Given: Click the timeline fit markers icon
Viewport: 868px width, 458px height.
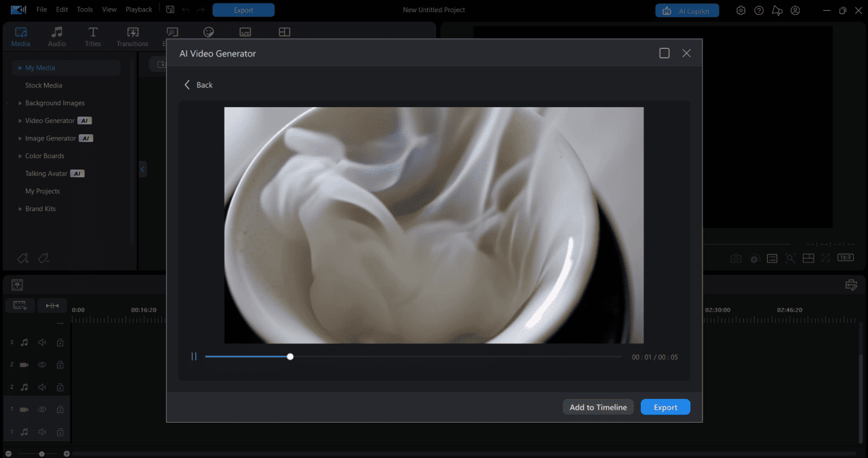Looking at the screenshot, I should 52,305.
